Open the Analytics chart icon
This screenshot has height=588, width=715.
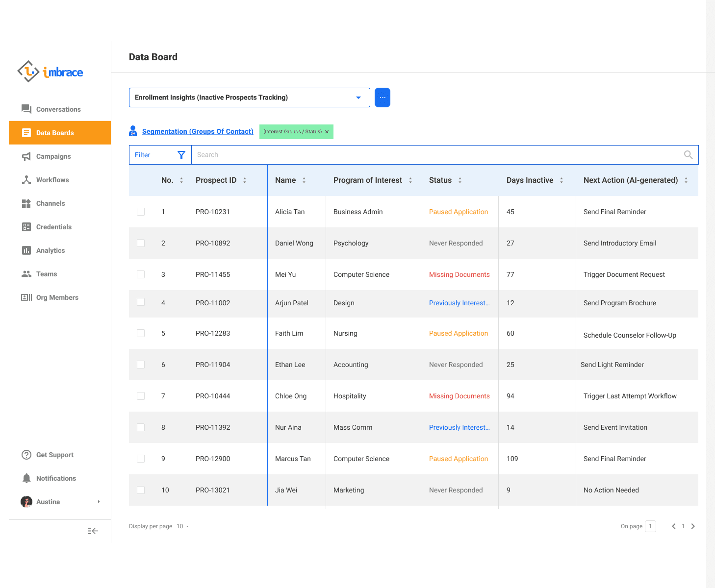pos(26,250)
